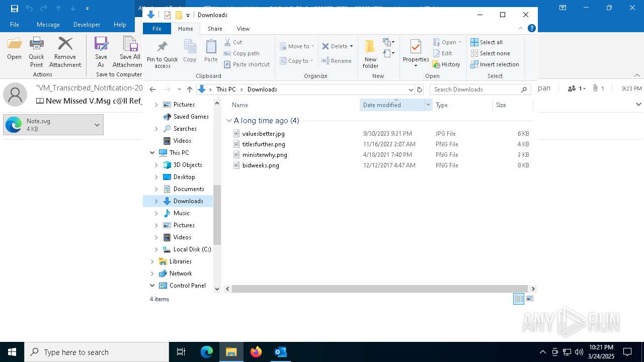Select Desktop in navigation tree
644x362 pixels.
click(184, 177)
